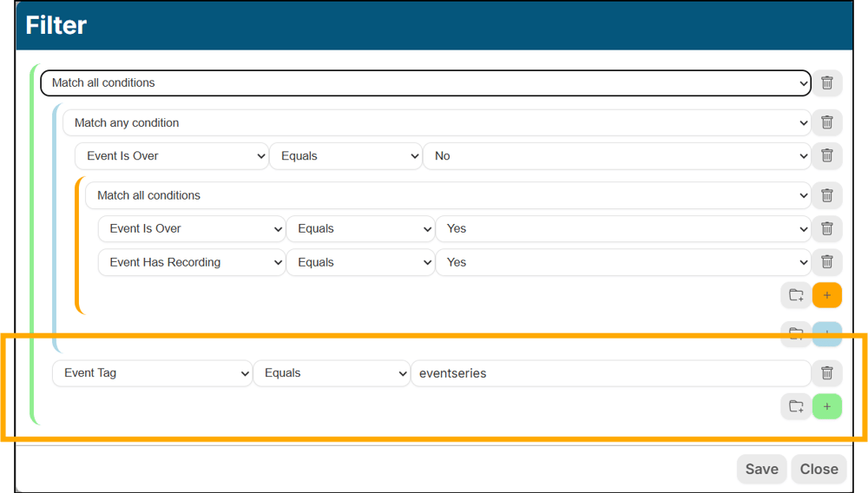Image resolution: width=868 pixels, height=493 pixels.
Task: Open Event Is Over field dropdown with Yes
Action: (x=192, y=228)
